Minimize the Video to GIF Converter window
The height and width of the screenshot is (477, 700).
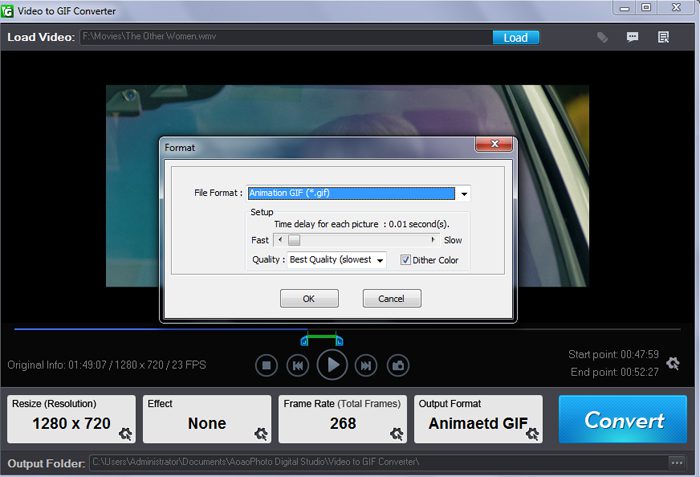[x=625, y=8]
